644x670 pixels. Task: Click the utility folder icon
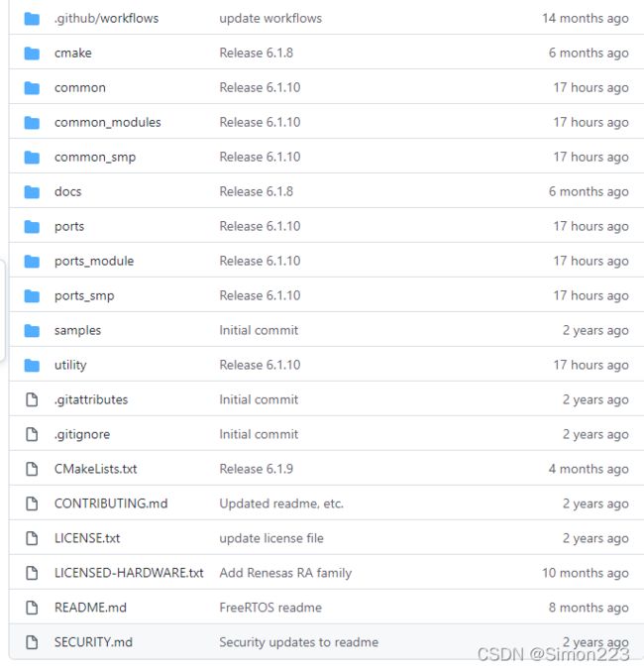click(x=32, y=366)
